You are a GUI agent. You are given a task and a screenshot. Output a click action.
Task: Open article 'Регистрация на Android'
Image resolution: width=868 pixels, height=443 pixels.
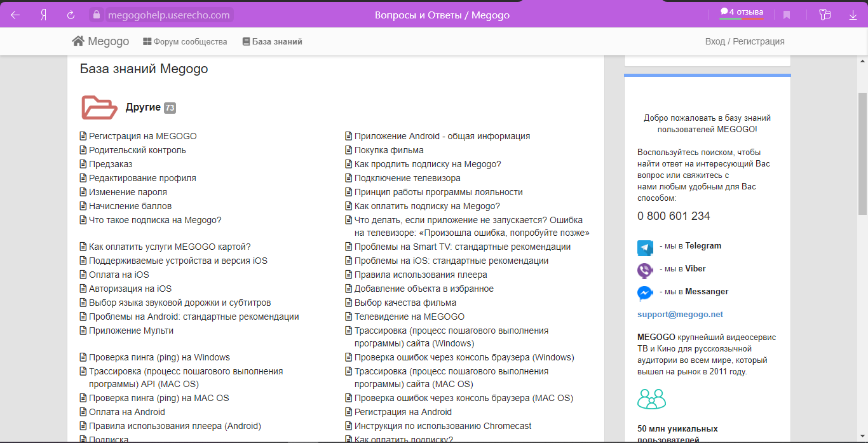[x=403, y=412]
